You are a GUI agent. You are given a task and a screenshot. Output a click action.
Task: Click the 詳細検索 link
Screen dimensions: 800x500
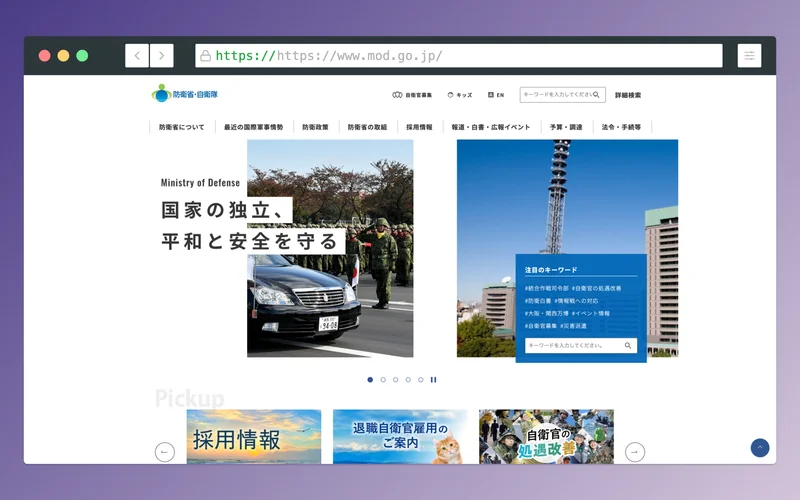click(628, 95)
